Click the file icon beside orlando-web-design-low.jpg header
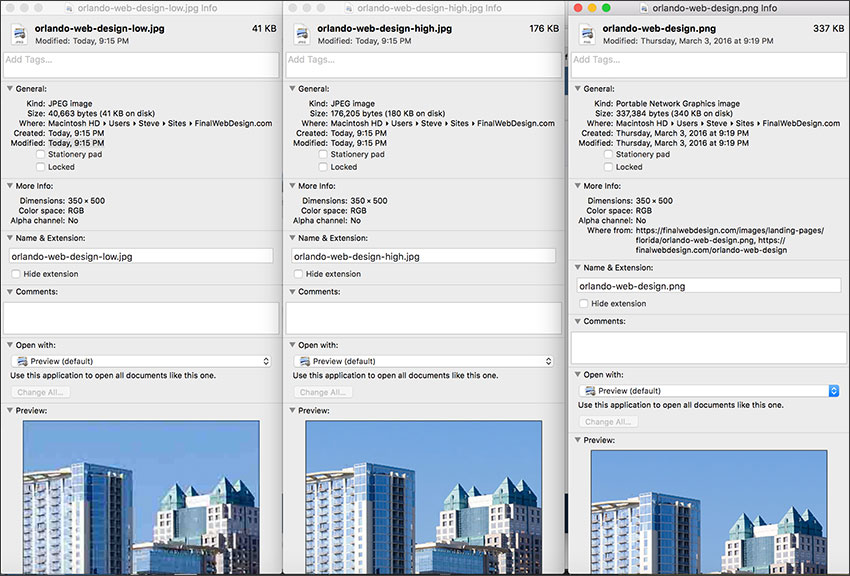The width and height of the screenshot is (850, 576). [19, 34]
